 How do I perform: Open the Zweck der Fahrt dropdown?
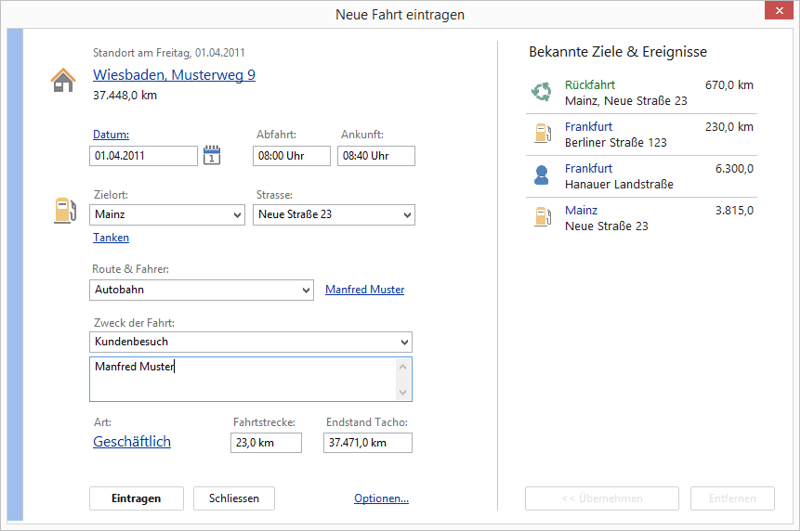(x=404, y=343)
